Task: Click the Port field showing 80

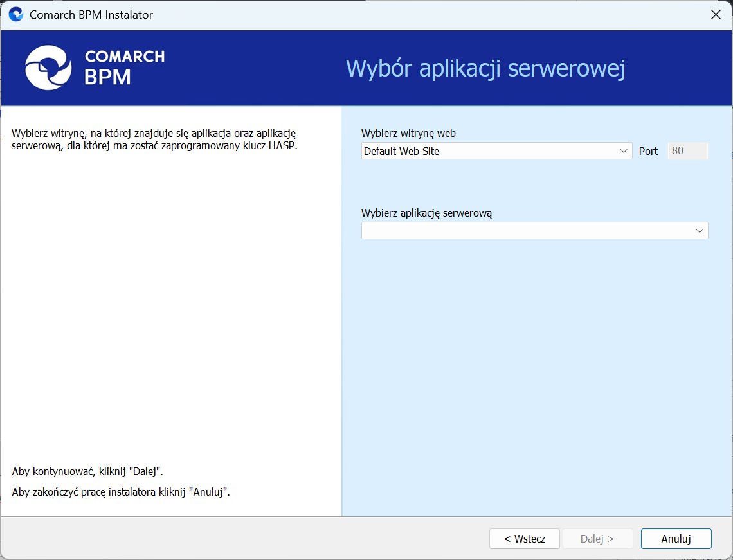Action: click(687, 151)
